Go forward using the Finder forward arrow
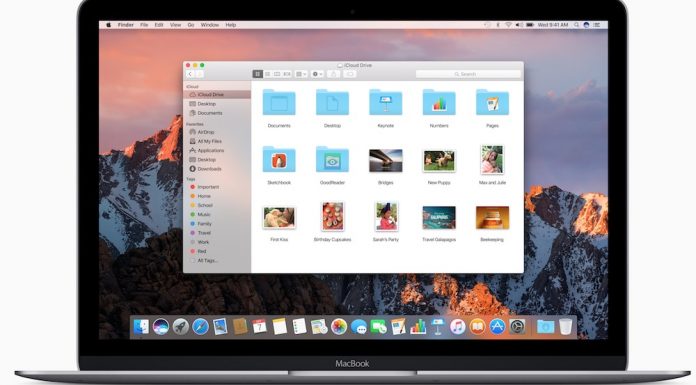This screenshot has height=385, width=696. point(199,74)
